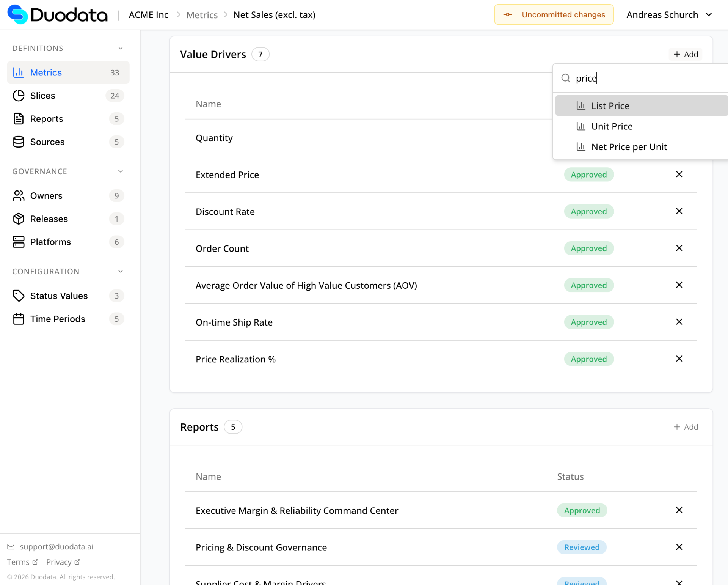Click the Owners people icon
728x585 pixels.
point(18,196)
